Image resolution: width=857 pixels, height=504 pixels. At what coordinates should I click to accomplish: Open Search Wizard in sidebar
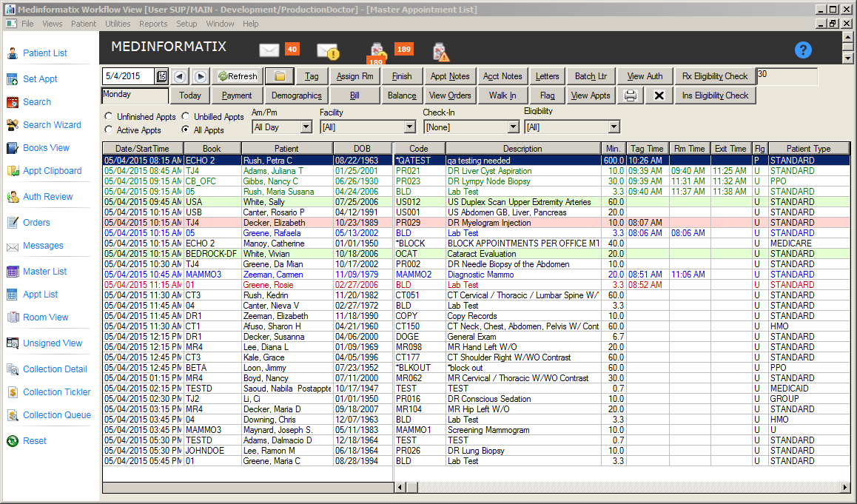coord(52,125)
